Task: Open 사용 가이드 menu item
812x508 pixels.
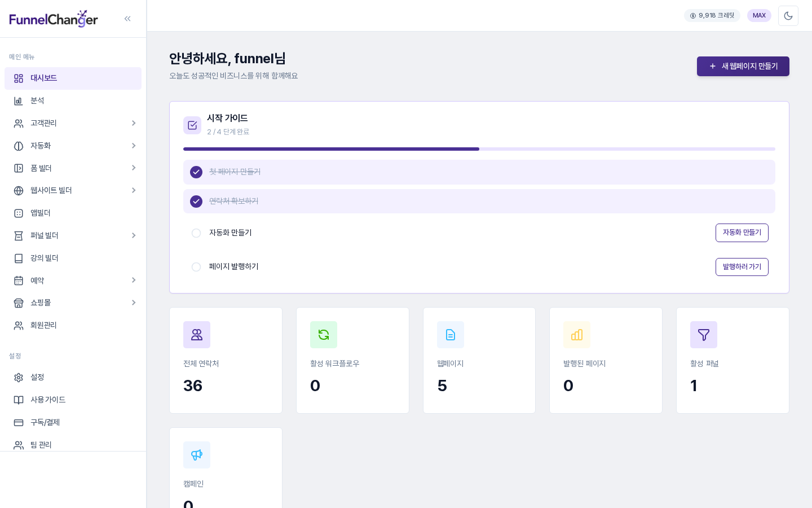Action: pyautogui.click(x=73, y=400)
